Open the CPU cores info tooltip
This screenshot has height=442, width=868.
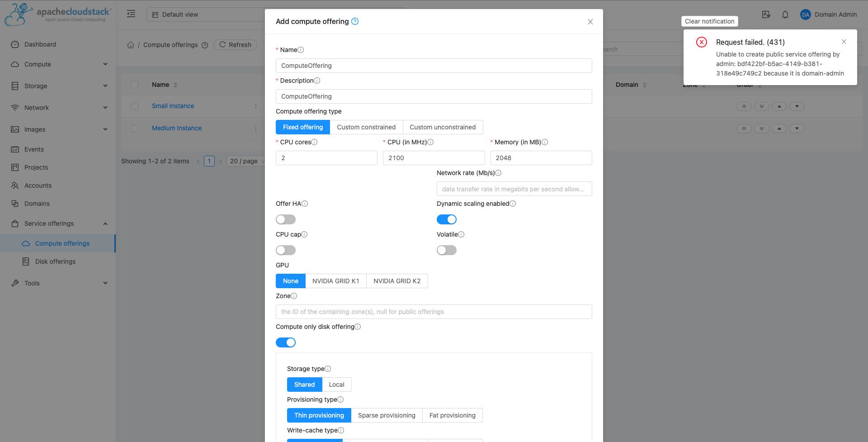[x=314, y=142]
